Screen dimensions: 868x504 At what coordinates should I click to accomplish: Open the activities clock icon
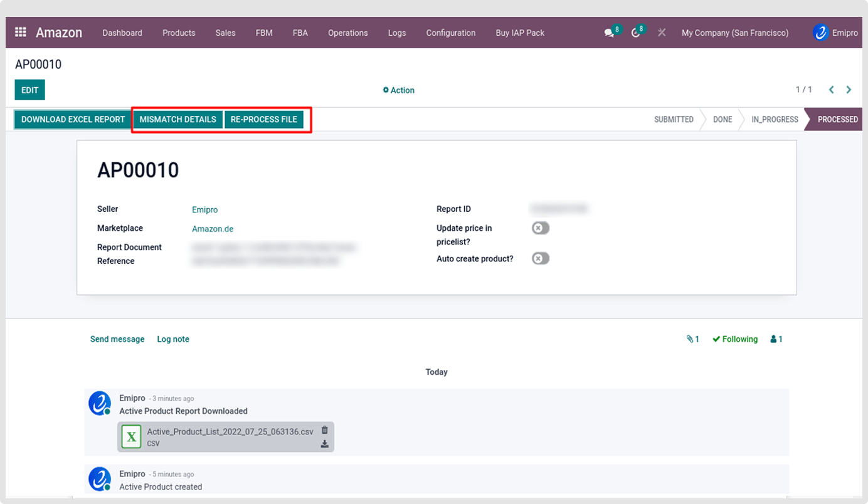(x=636, y=33)
